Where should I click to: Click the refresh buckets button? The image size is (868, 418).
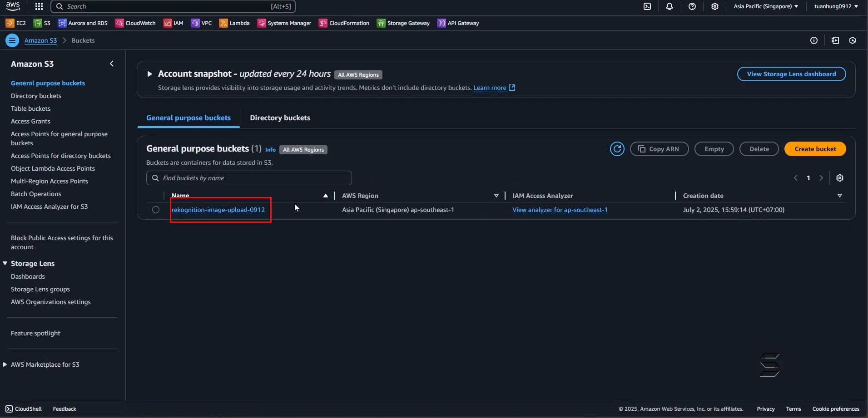click(x=617, y=149)
